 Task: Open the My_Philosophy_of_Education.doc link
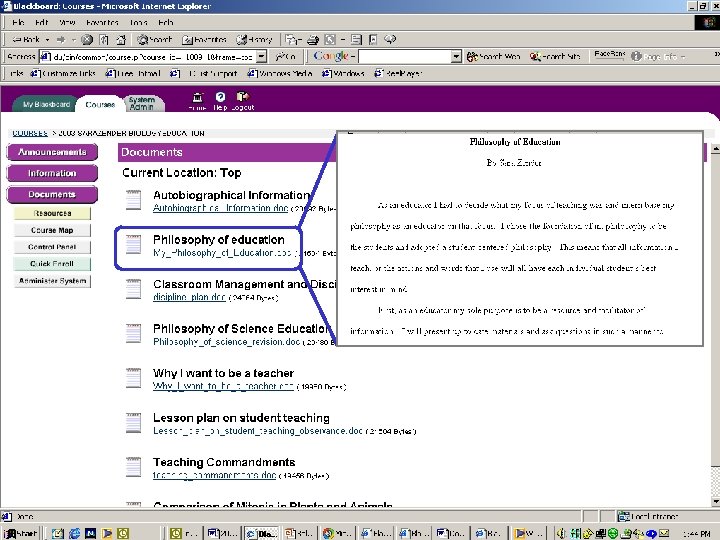coord(222,253)
